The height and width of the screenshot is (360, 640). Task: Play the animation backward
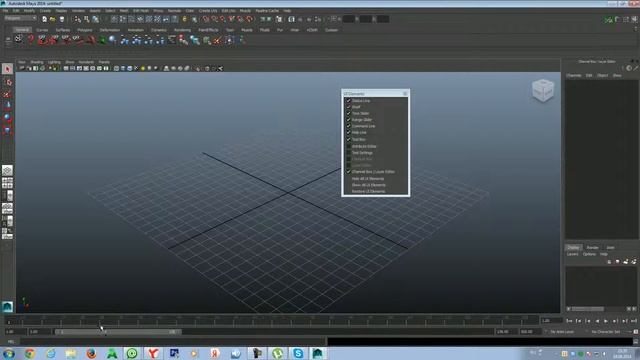[x=597, y=321]
